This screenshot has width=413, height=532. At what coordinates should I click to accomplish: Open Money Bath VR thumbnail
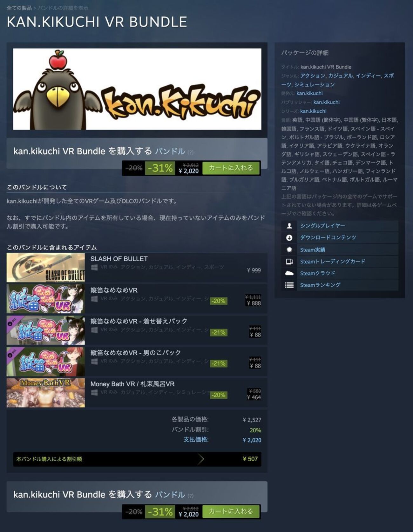pyautogui.click(x=46, y=393)
